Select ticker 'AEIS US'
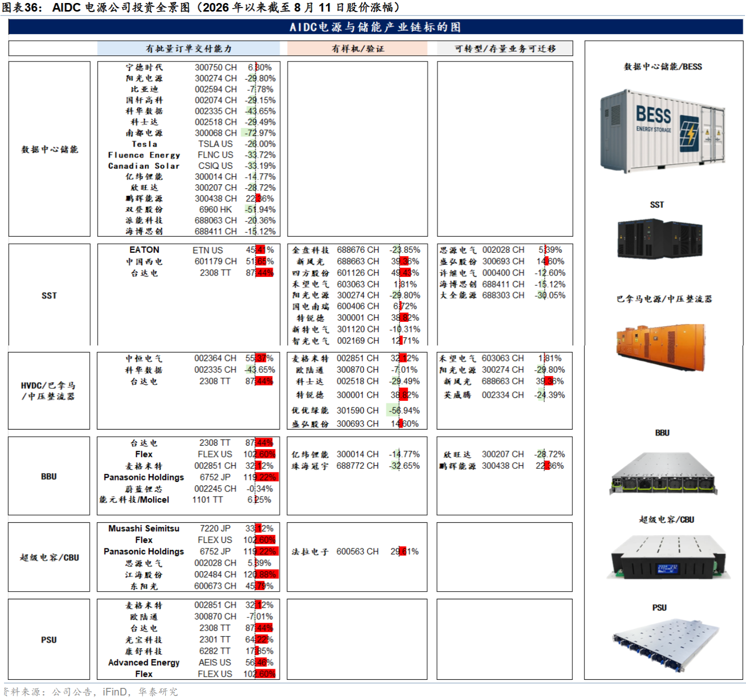This screenshot has width=746, height=700. point(215,663)
